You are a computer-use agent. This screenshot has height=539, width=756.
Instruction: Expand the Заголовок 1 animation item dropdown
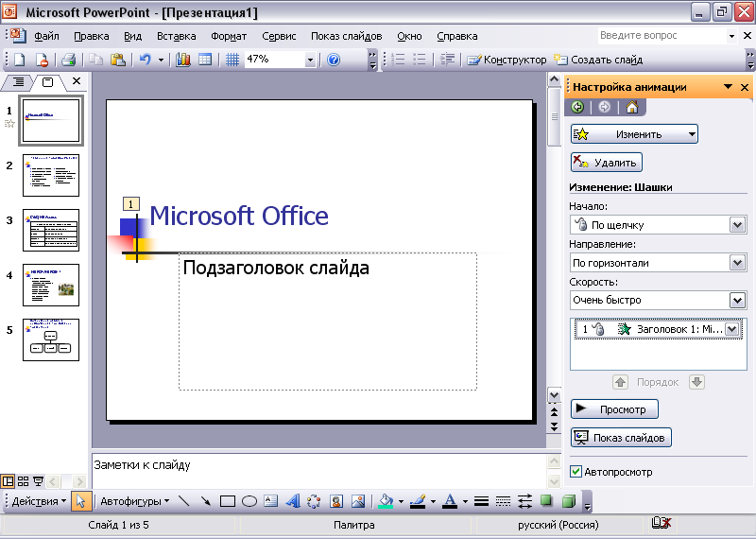[731, 329]
